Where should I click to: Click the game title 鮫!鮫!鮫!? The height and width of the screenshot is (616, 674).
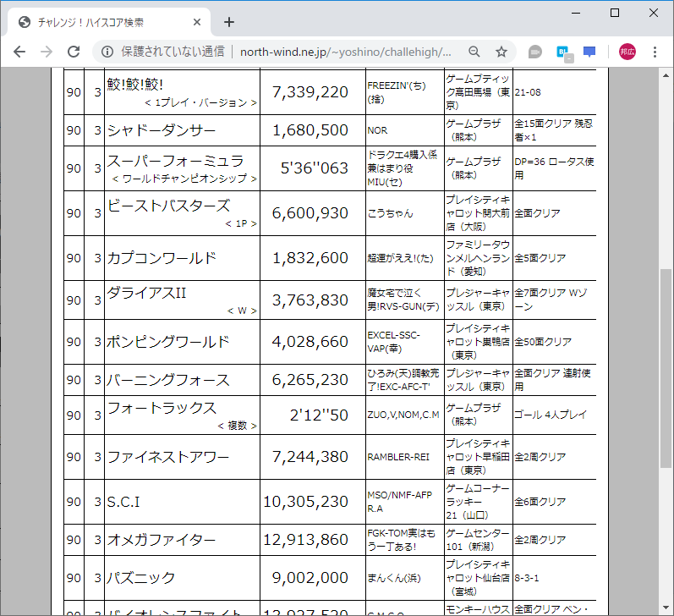pyautogui.click(x=135, y=84)
